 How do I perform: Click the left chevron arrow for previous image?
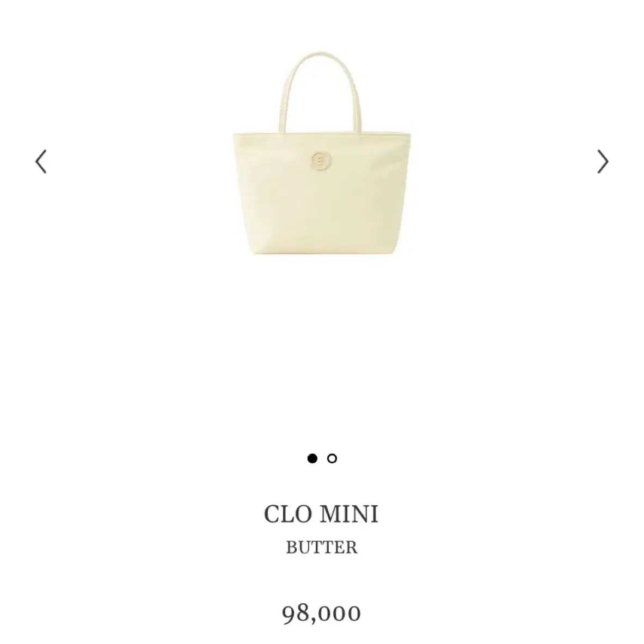[41, 162]
